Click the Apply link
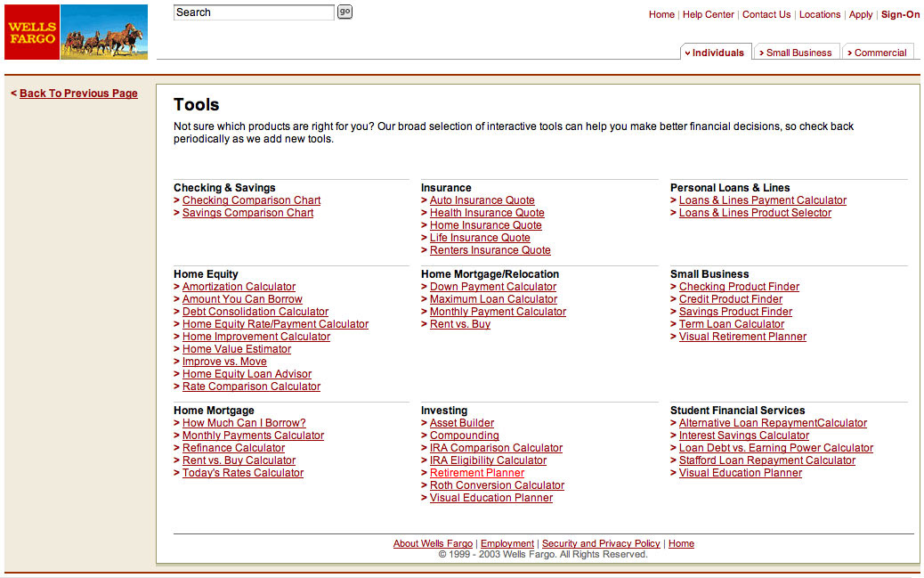Image resolution: width=924 pixels, height=578 pixels. point(861,15)
